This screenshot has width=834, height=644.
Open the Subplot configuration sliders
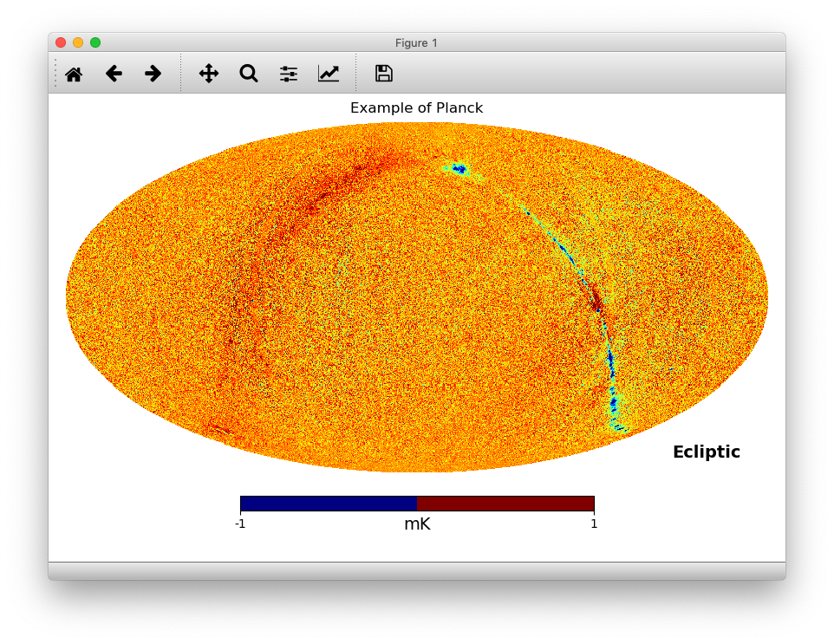[x=288, y=74]
